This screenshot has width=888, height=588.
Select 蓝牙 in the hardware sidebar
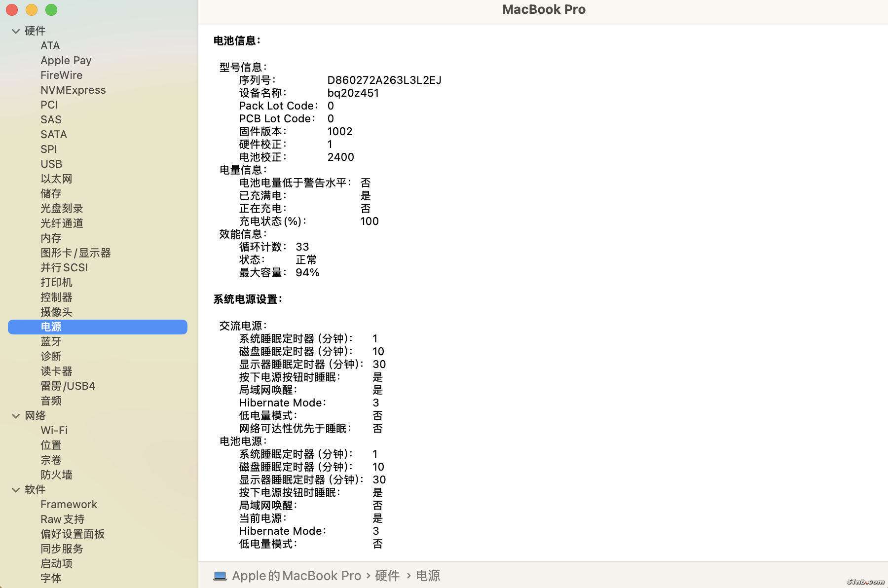pos(51,341)
